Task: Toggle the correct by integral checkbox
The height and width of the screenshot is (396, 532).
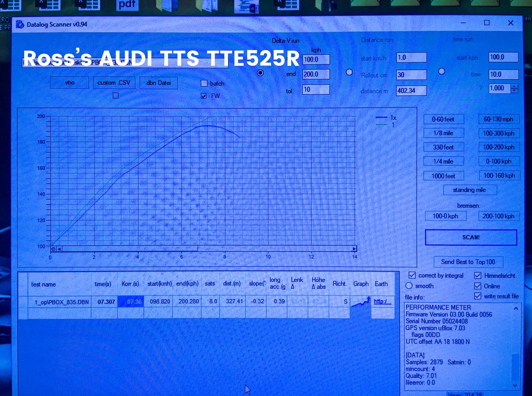Action: point(412,275)
